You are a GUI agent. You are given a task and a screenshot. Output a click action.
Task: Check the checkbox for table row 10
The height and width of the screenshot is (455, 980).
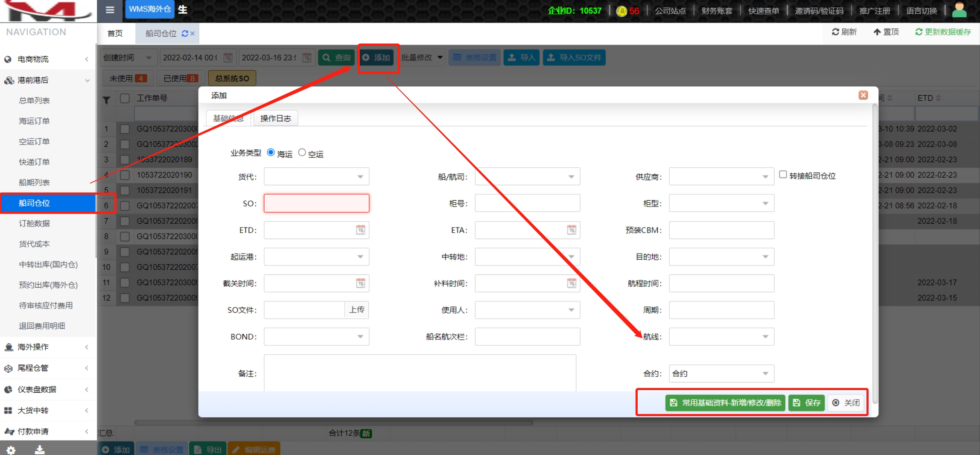[x=125, y=267]
